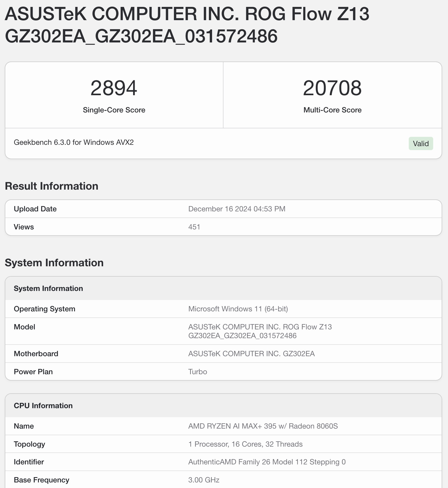448x488 pixels.
Task: Click the "System Information" table header row
Action: 223,288
